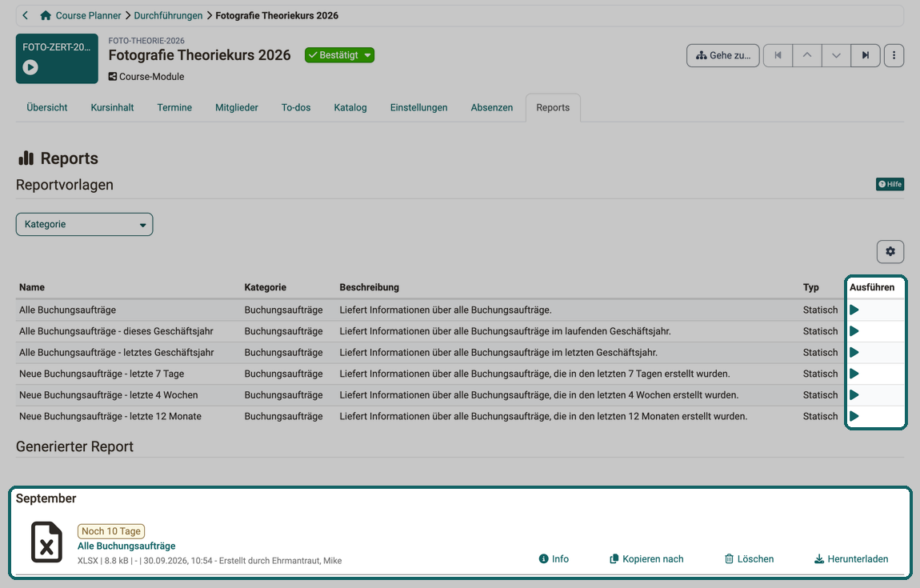The image size is (920, 588).
Task: Open Course Planner breadcrumb link
Action: pyautogui.click(x=88, y=16)
